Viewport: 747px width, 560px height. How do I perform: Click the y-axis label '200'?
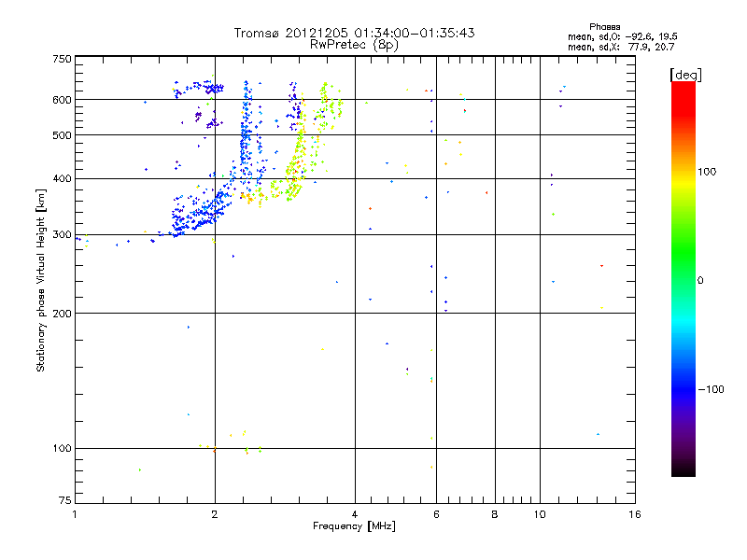tap(62, 314)
